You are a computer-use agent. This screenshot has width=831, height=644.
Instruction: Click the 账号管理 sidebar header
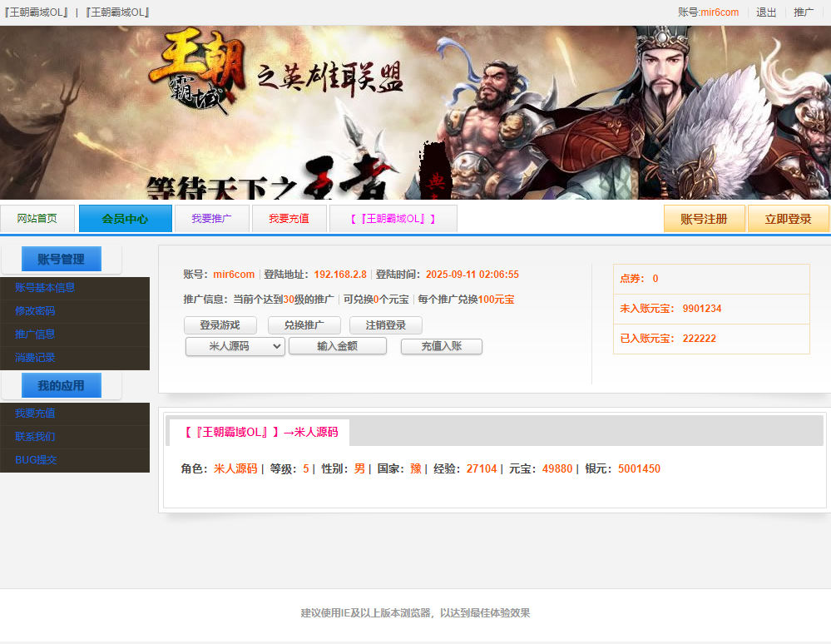point(62,259)
